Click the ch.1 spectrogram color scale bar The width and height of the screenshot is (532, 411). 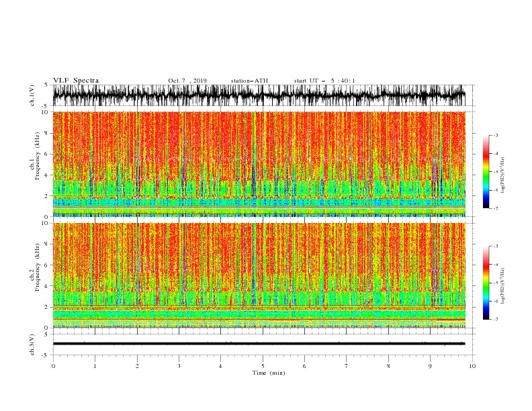click(486, 172)
